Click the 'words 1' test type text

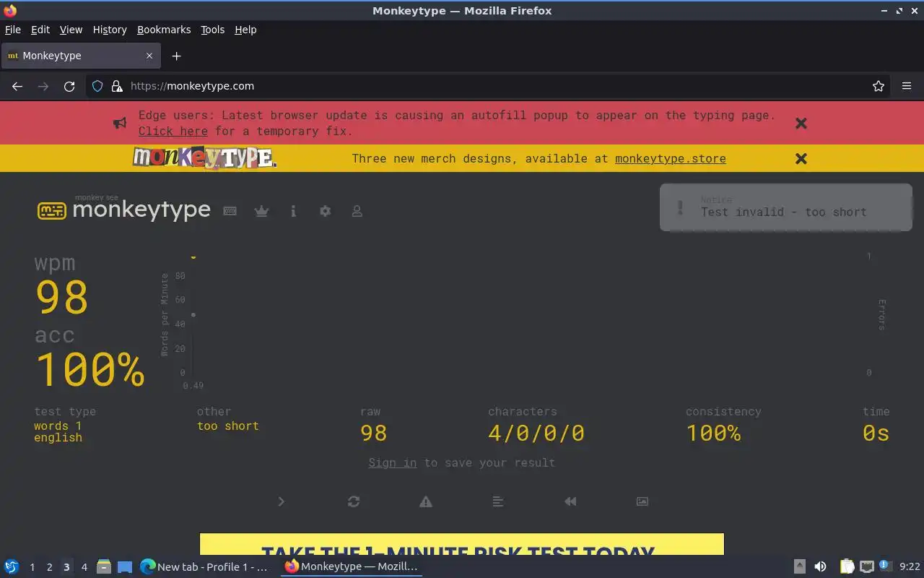(58, 426)
